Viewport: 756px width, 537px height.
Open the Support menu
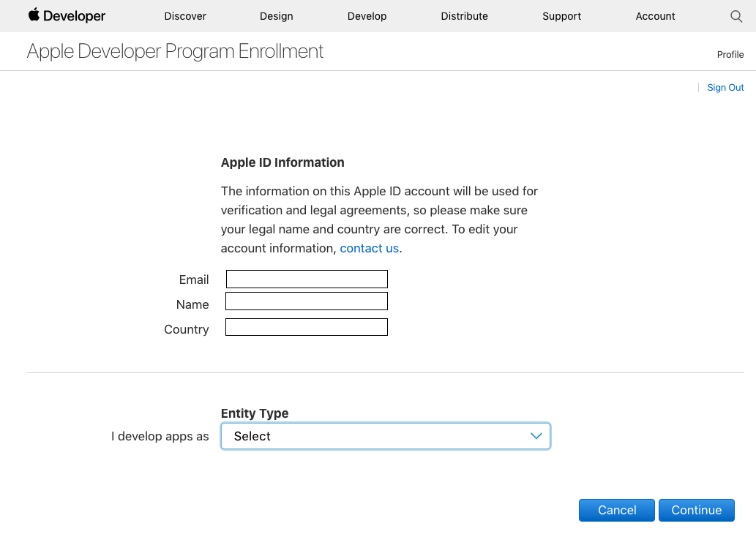pyautogui.click(x=562, y=16)
